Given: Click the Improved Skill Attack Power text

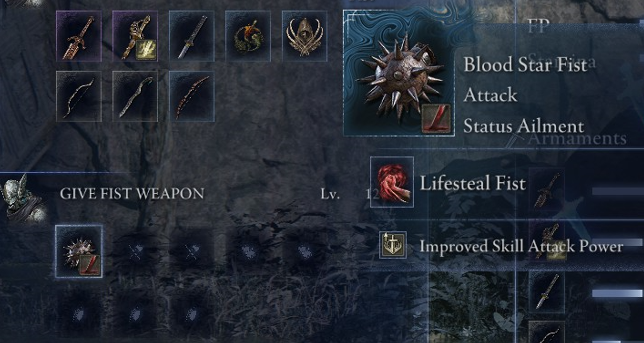Looking at the screenshot, I should [521, 246].
